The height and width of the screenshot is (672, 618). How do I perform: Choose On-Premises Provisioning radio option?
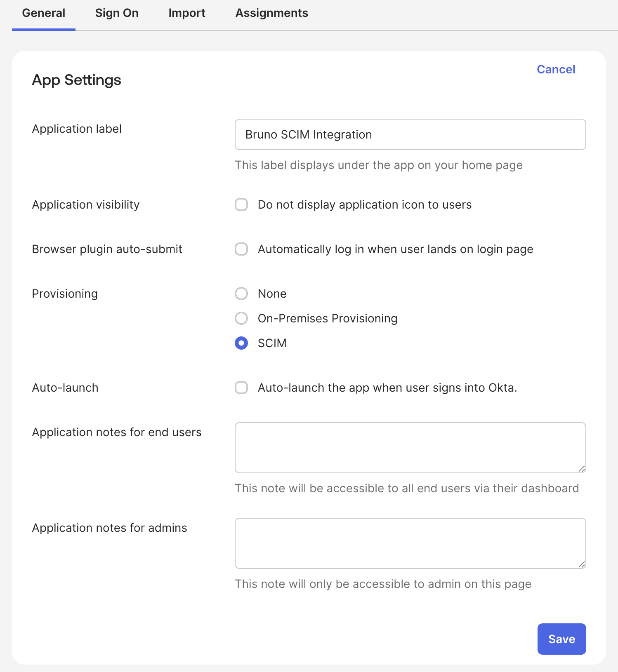[x=241, y=318]
